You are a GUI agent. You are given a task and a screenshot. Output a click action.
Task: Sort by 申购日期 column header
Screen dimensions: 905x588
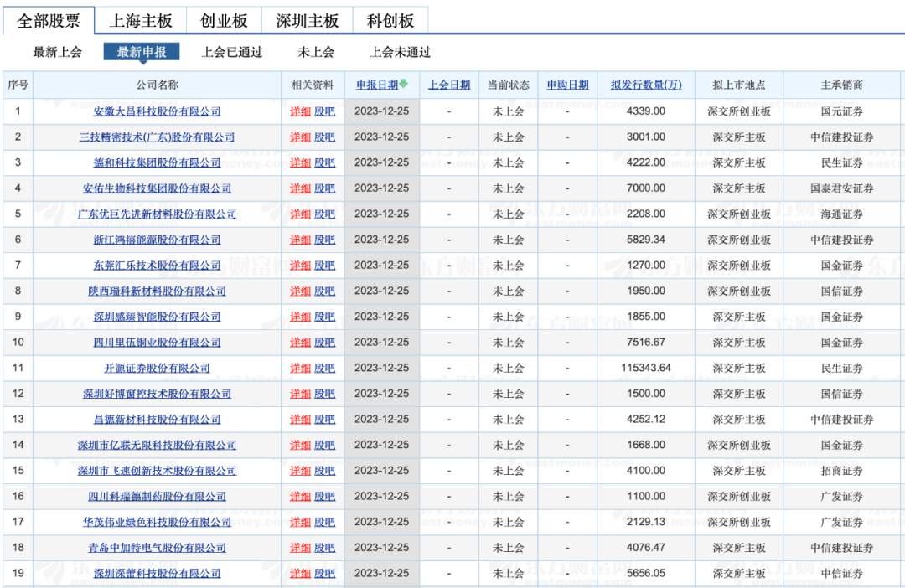coord(567,85)
